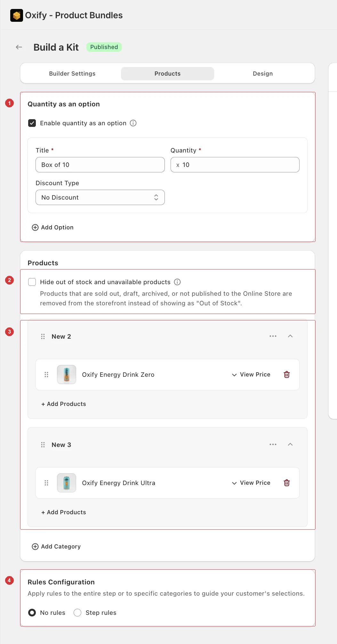The height and width of the screenshot is (644, 337).
Task: Click the New 2 category name
Action: (x=61, y=336)
